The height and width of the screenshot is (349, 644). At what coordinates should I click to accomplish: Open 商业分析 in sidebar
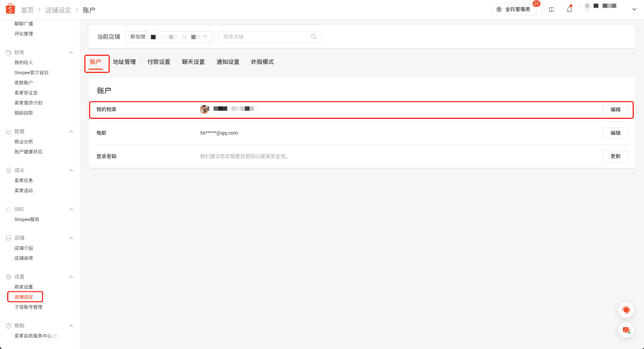pos(24,142)
